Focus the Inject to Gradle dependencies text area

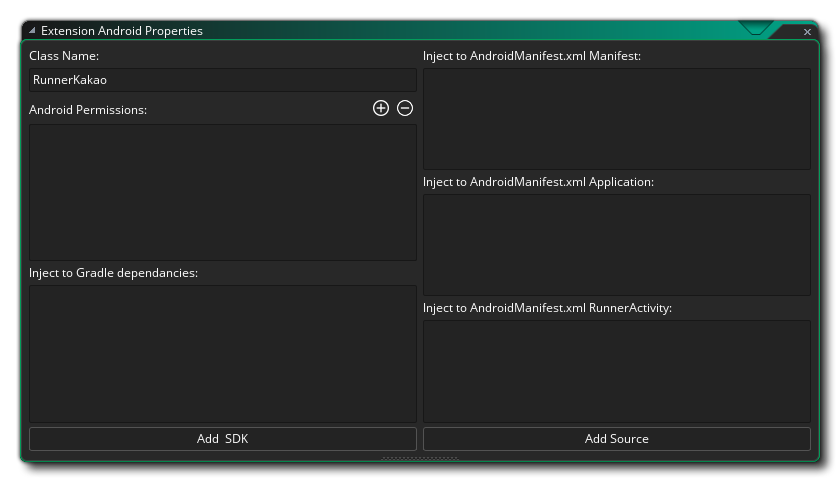222,353
